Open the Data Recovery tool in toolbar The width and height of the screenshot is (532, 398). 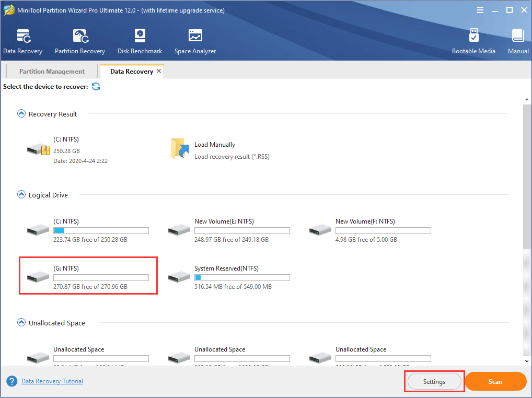point(22,41)
